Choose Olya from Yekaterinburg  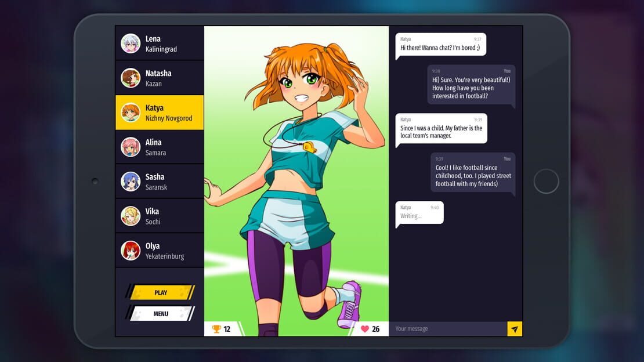pos(160,251)
